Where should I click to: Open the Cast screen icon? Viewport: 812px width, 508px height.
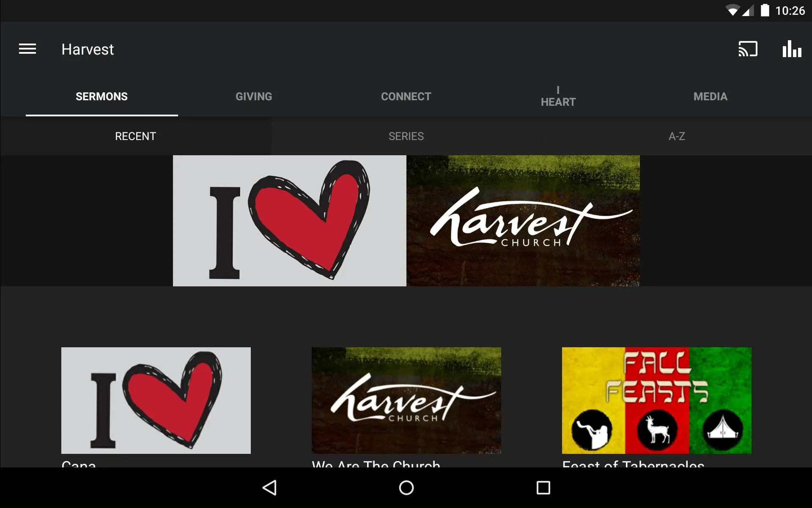click(748, 49)
